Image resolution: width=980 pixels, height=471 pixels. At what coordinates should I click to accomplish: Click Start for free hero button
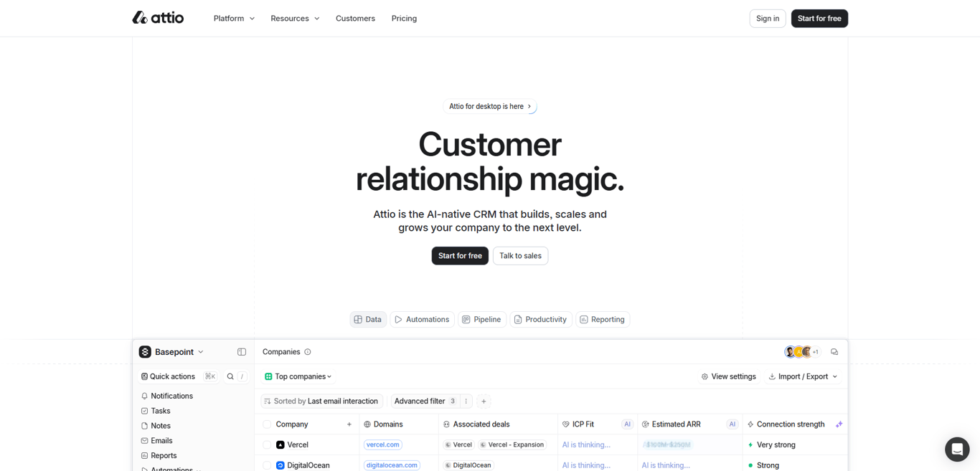[460, 256]
